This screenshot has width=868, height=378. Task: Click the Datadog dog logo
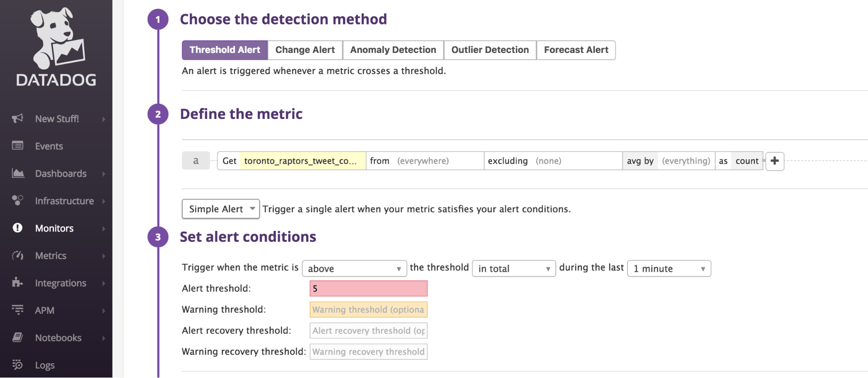tap(56, 38)
